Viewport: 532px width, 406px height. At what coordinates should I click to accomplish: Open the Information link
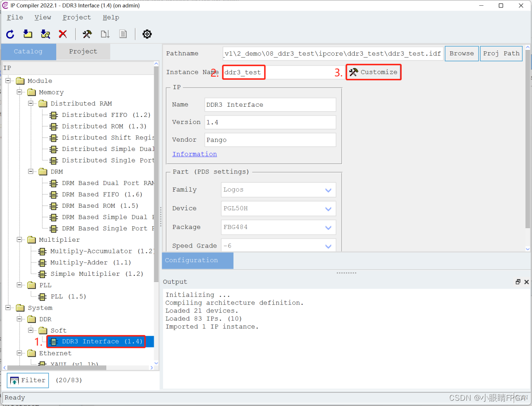pyautogui.click(x=194, y=154)
